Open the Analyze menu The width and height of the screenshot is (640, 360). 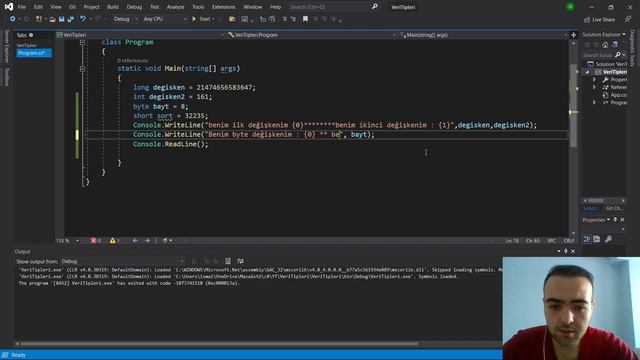(x=175, y=7)
